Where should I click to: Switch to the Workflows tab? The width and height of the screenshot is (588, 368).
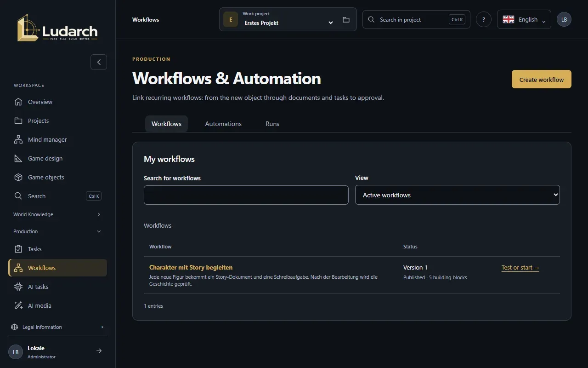point(166,124)
